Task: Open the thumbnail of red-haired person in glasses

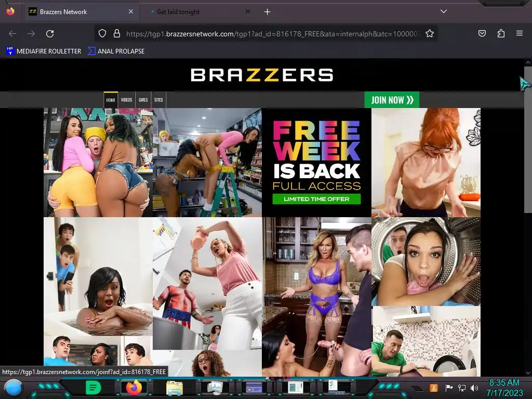Action: pyautogui.click(x=426, y=163)
